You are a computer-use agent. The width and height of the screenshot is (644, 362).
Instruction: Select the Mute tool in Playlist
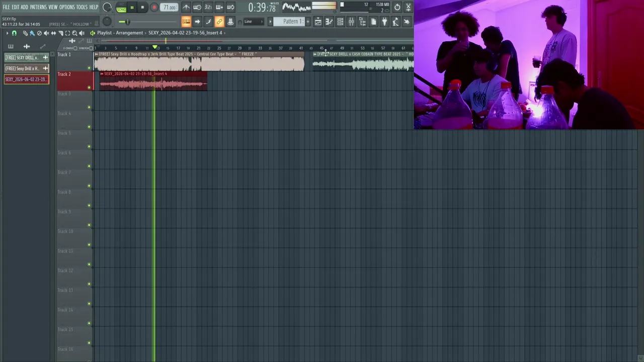[46, 33]
